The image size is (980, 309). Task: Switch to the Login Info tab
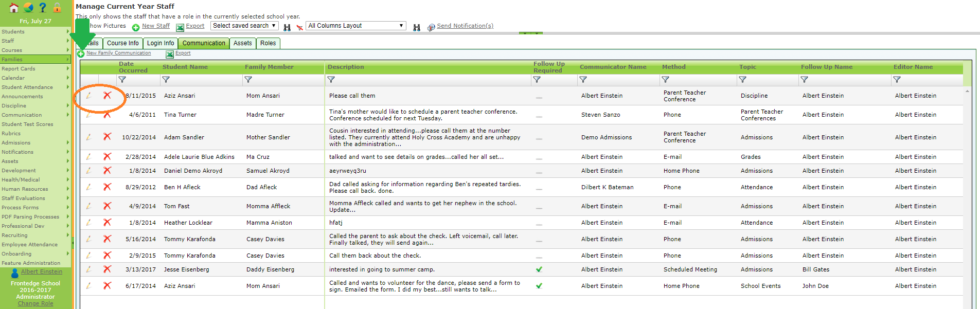[161, 43]
